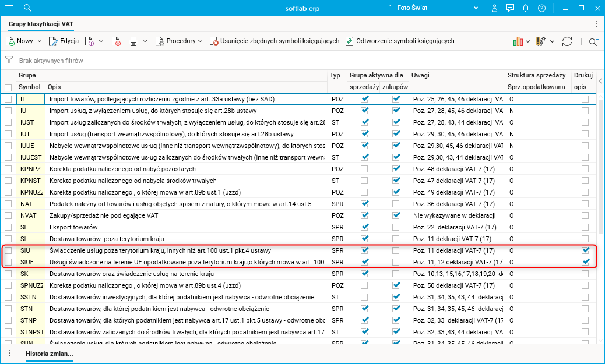
Task: Select the Grupy klasyfikacji VAT tab
Action: point(41,24)
